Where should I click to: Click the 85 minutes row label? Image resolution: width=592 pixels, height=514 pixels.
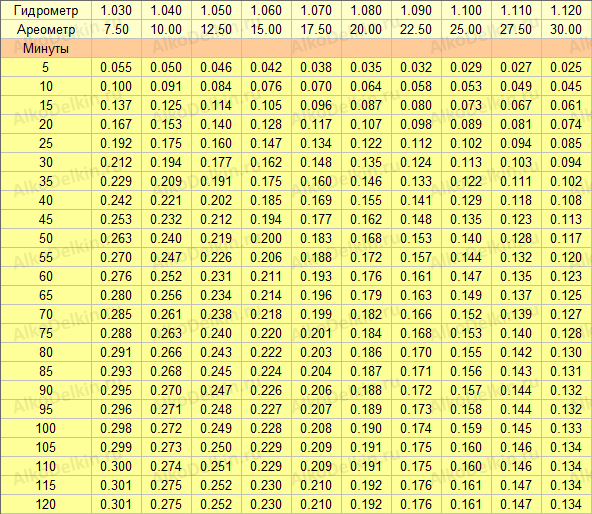tap(46, 371)
